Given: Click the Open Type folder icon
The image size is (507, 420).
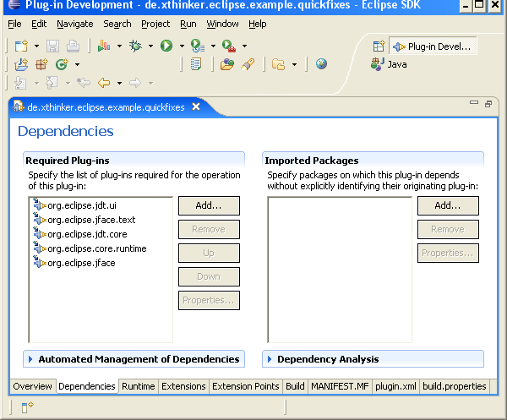Looking at the screenshot, I should (227, 64).
